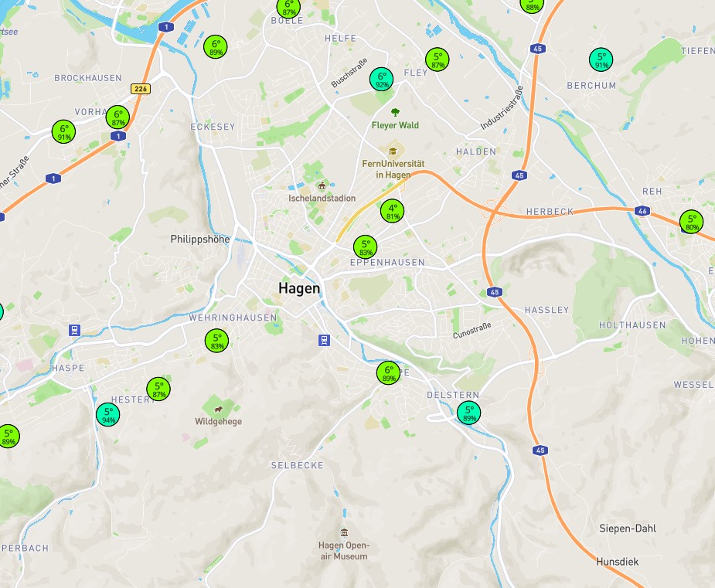Select the FernUniversität graduation cap icon
This screenshot has height=588, width=715.
(x=392, y=151)
